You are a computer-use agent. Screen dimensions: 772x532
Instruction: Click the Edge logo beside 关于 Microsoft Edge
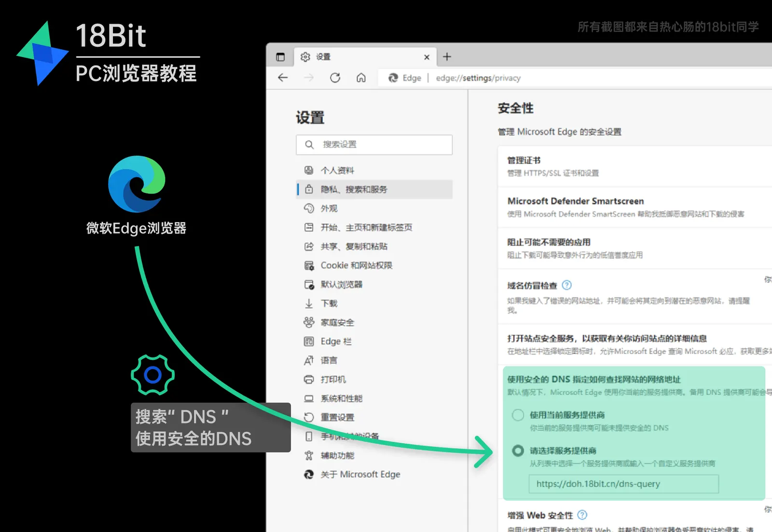tap(309, 475)
